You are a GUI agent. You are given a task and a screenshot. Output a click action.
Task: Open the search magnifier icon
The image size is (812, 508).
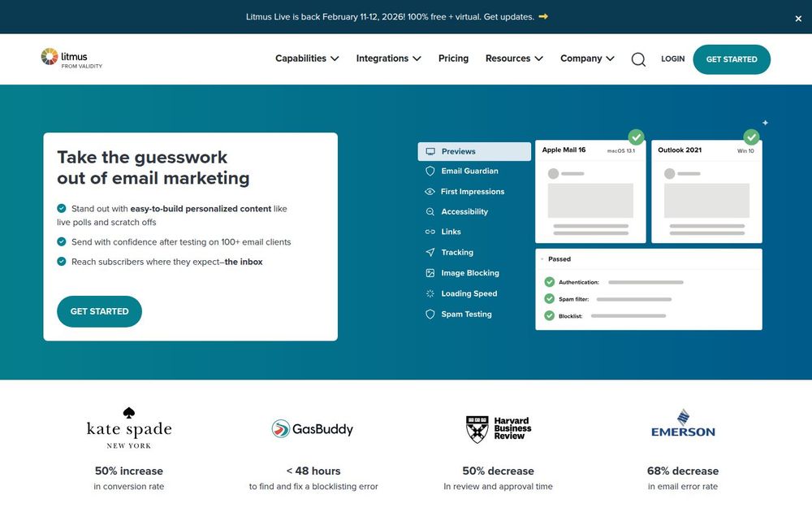click(x=638, y=59)
